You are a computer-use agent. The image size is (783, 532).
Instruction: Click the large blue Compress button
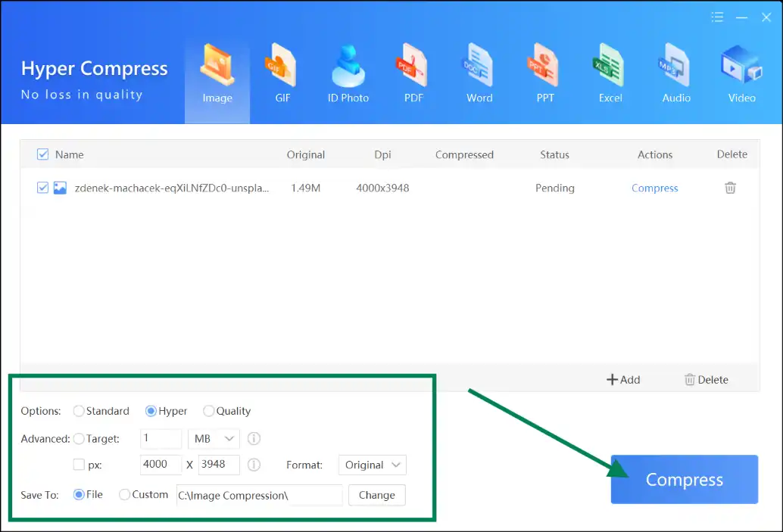coord(684,479)
